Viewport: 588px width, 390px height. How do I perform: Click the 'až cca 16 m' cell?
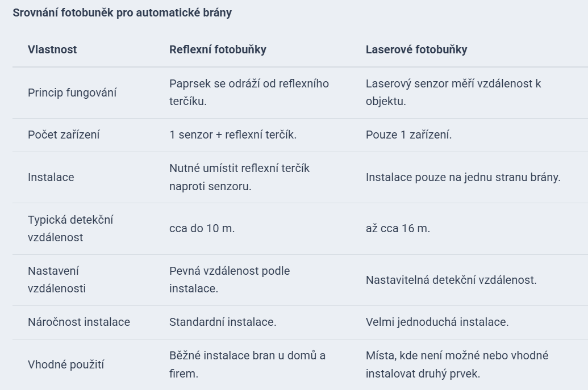(x=398, y=228)
